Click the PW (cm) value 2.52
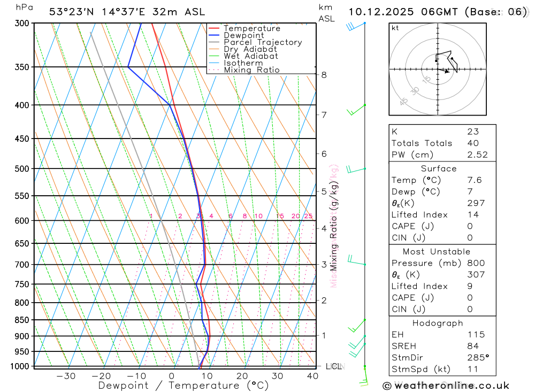 click(x=477, y=155)
